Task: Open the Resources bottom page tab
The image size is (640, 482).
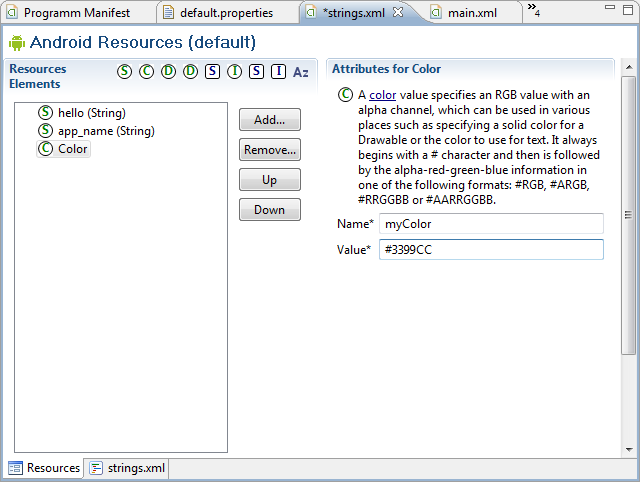Action: tap(44, 468)
